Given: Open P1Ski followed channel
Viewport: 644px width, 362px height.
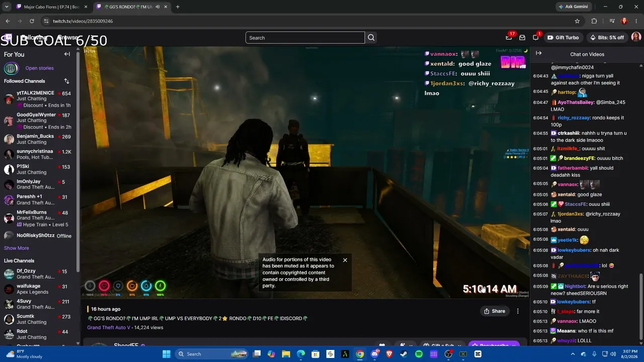Looking at the screenshot, I should click(38, 169).
